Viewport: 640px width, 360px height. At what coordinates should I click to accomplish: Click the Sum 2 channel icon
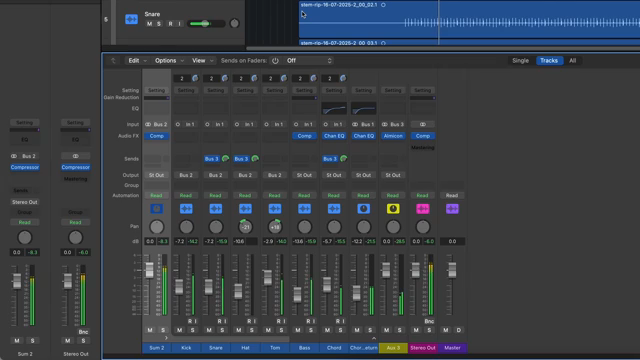156,209
